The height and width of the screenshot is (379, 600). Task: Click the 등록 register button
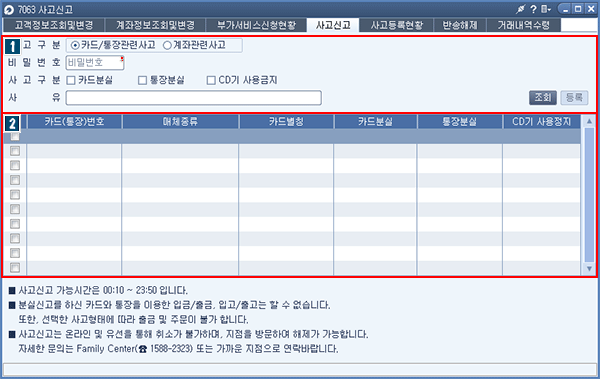tap(574, 98)
